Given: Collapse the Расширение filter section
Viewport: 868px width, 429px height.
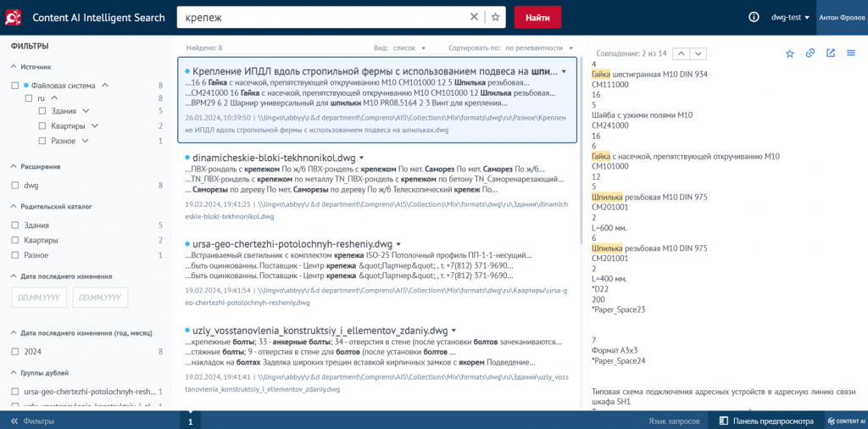Looking at the screenshot, I should coord(14,167).
